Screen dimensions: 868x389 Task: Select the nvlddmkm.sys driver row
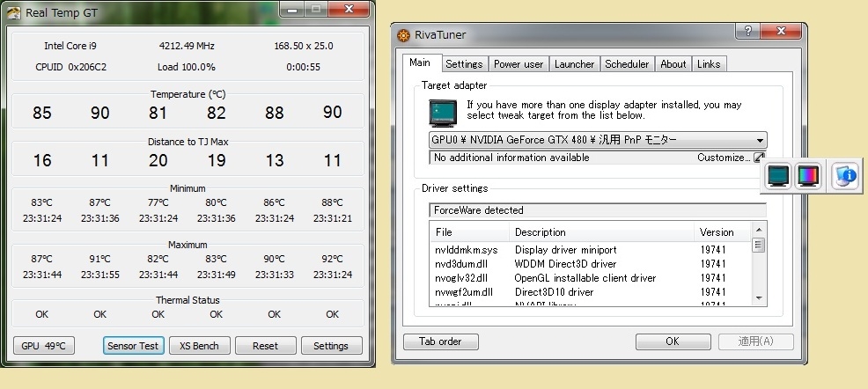467,250
